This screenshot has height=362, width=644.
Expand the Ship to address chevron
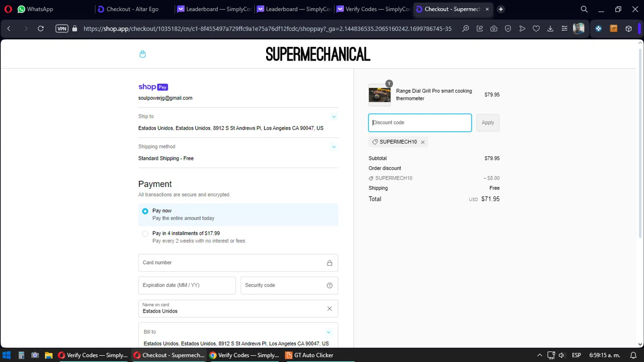click(334, 117)
